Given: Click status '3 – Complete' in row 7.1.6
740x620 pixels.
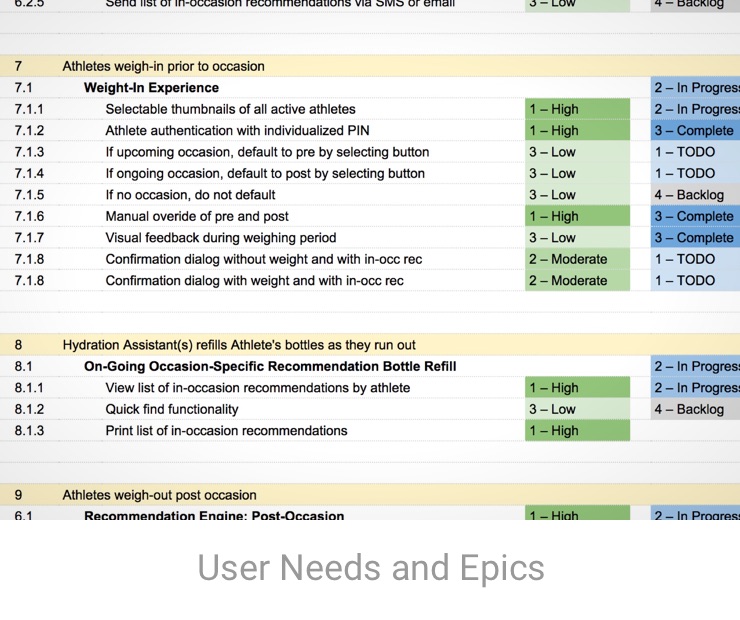Looking at the screenshot, I should click(694, 216).
